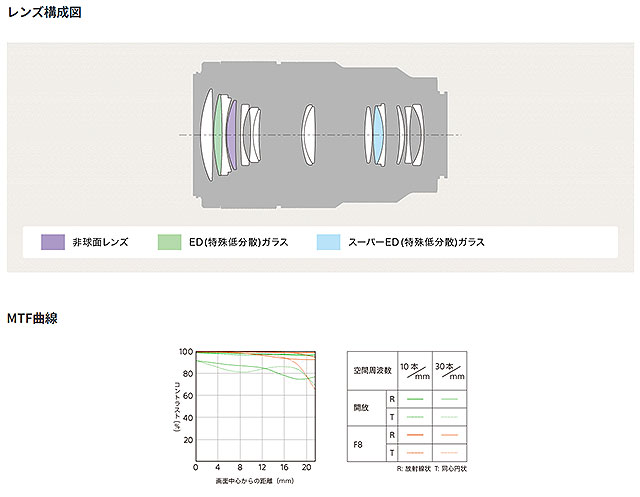The width and height of the screenshot is (640, 497).
Task: Click the green ED glass color swatch
Action: [171, 242]
